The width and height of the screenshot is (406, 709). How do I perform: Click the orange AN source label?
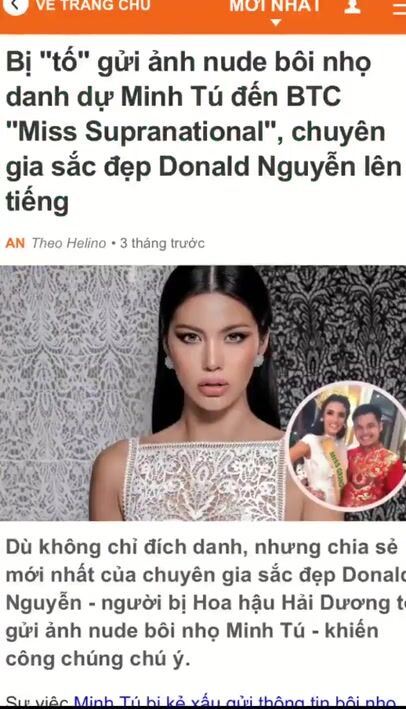[x=15, y=243]
